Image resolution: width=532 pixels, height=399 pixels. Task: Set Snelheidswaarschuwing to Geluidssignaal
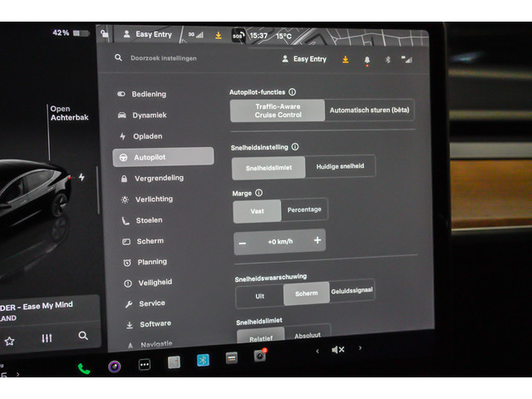352,291
